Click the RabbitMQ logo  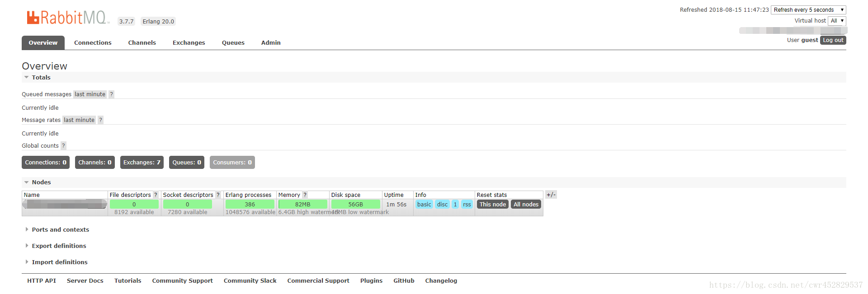(x=68, y=18)
